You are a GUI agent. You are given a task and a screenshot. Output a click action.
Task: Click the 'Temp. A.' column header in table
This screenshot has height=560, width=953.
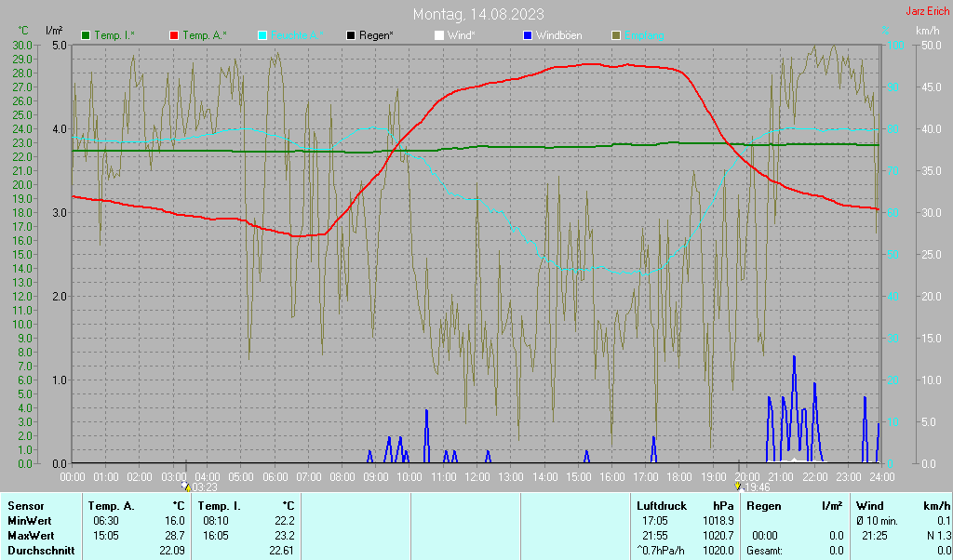111,506
